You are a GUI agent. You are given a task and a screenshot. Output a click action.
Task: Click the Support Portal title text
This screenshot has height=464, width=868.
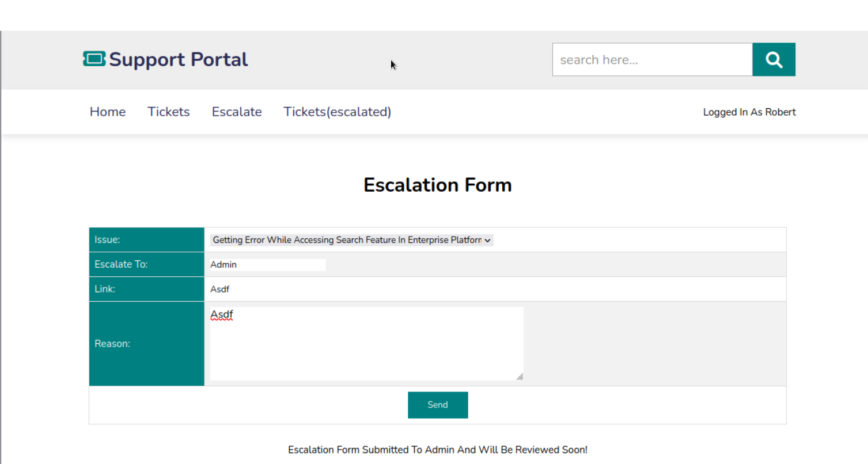[179, 59]
